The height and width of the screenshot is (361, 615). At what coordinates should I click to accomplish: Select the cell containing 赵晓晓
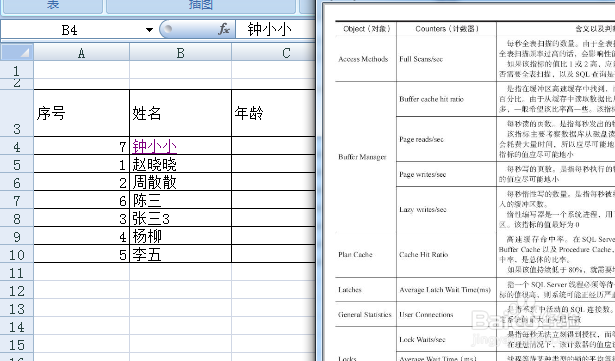tap(180, 164)
